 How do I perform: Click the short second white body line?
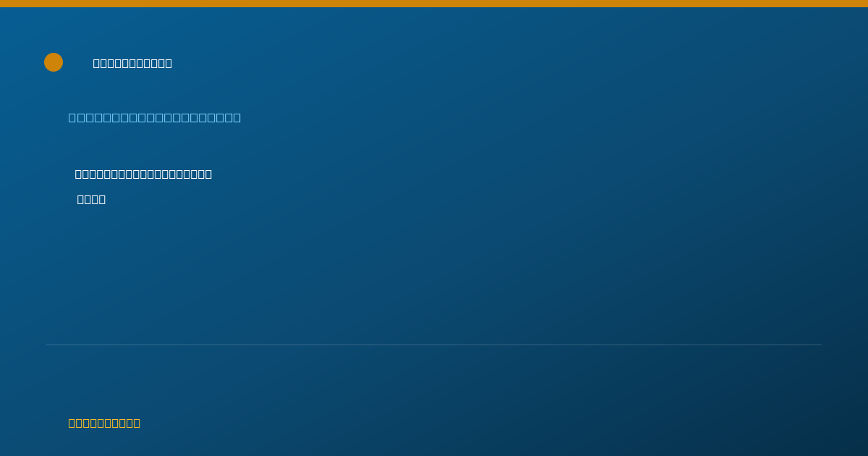pos(91,199)
